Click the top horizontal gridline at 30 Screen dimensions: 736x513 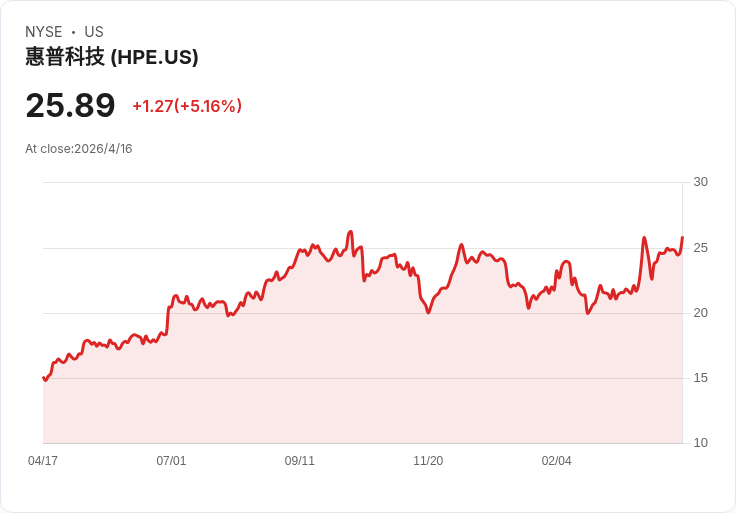coord(360,182)
